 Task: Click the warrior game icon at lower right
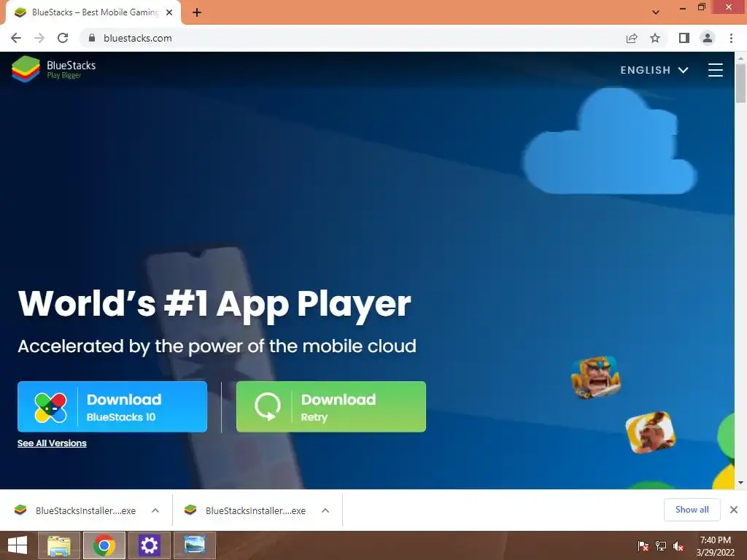pos(650,432)
